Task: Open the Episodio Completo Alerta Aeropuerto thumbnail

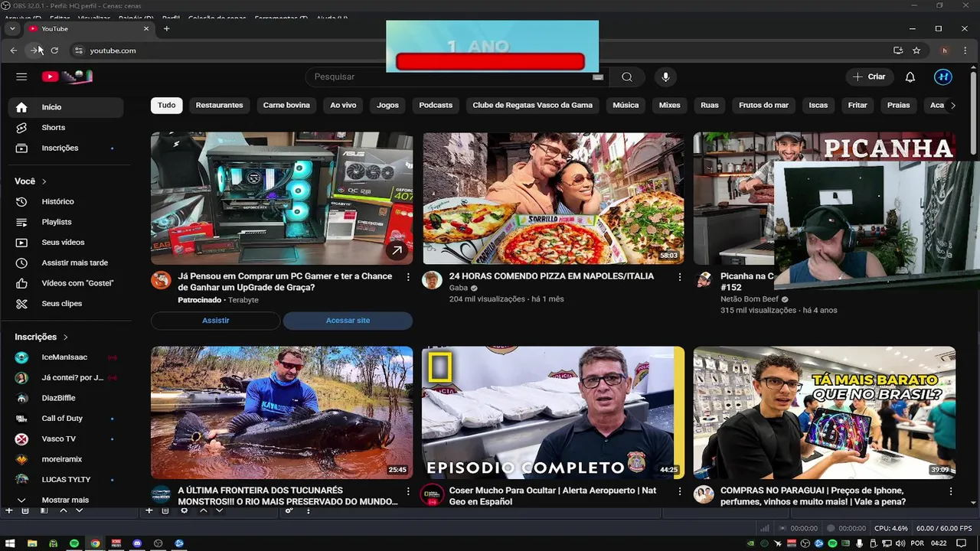Action: click(554, 412)
